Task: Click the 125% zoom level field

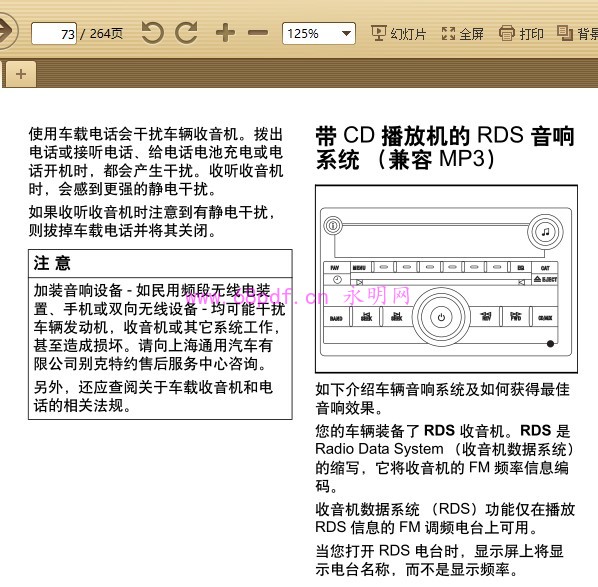Action: pos(319,34)
